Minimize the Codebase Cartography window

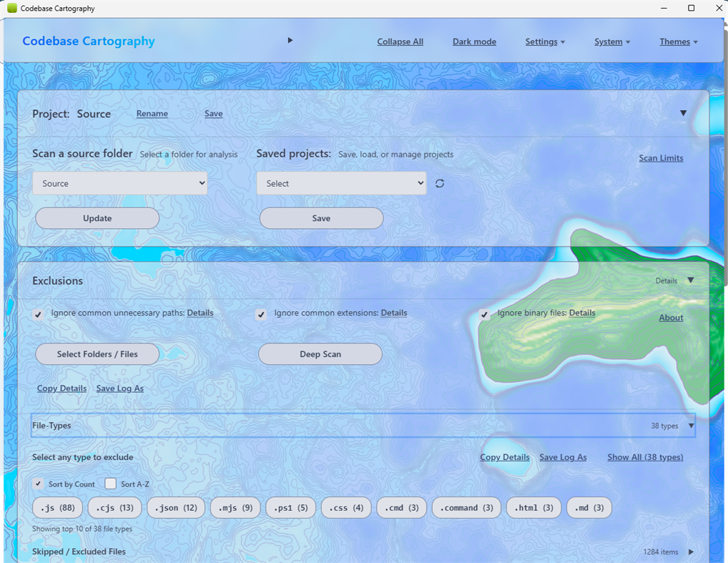point(664,8)
